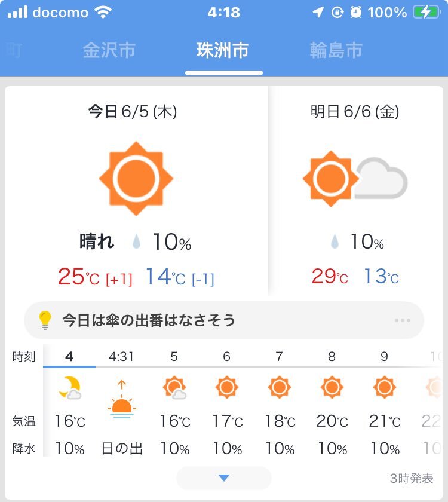The width and height of the screenshot is (448, 502).
Task: Tap today's raindrop precipitation icon
Action: [x=137, y=242]
